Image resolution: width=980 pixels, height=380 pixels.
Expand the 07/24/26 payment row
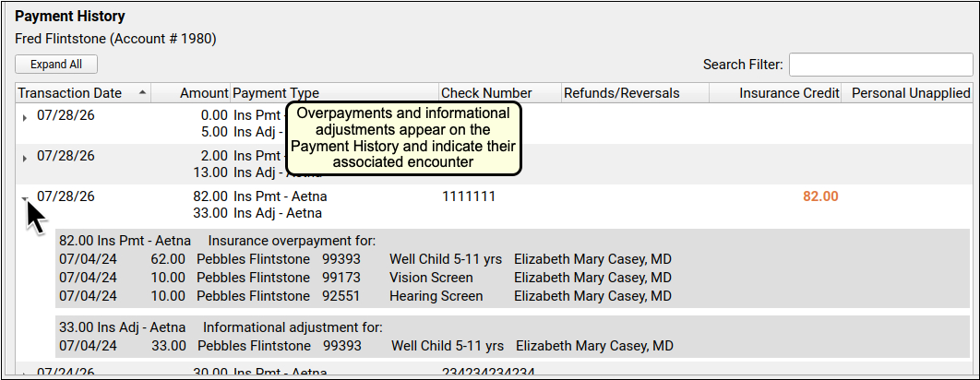(x=25, y=374)
